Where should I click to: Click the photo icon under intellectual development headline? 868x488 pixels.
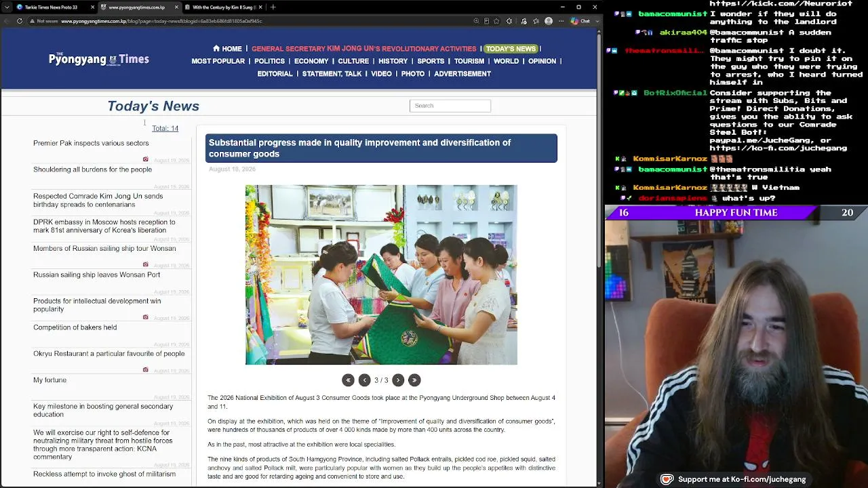point(145,317)
